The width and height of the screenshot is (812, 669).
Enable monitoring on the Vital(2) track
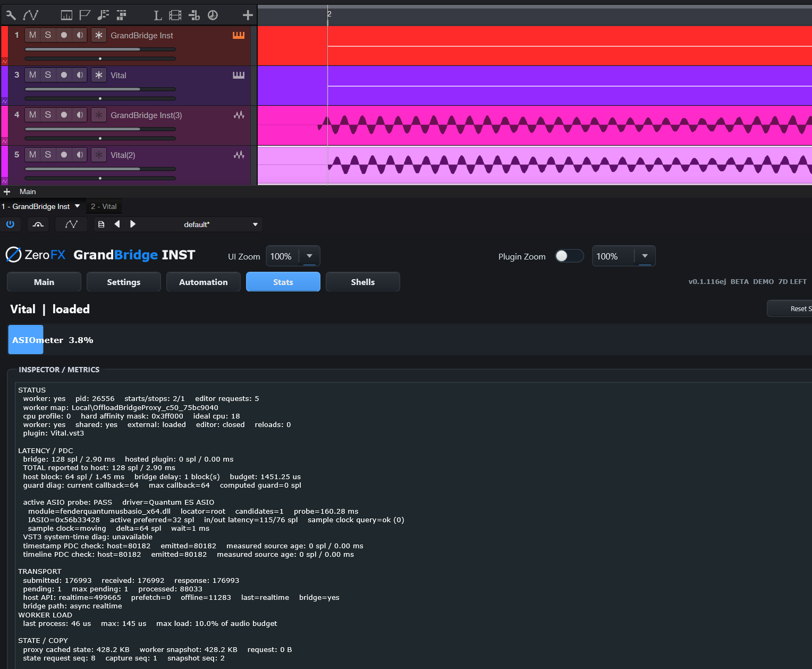pyautogui.click(x=80, y=155)
